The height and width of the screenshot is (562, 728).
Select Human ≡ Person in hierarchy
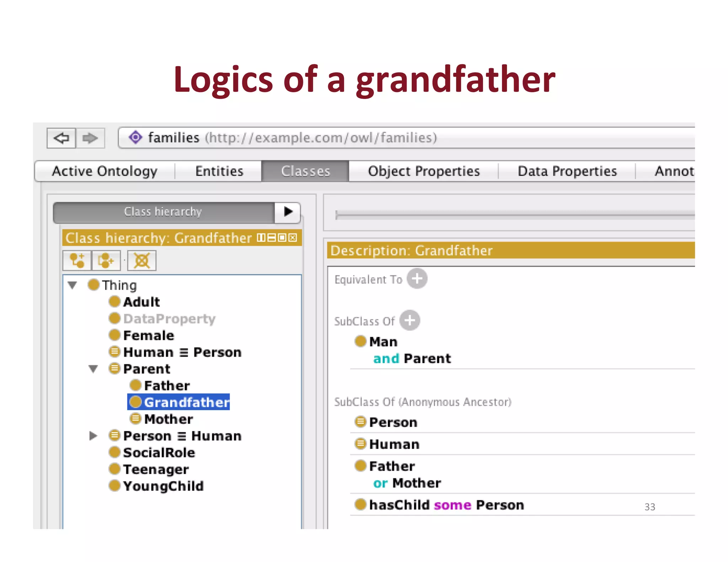(175, 352)
